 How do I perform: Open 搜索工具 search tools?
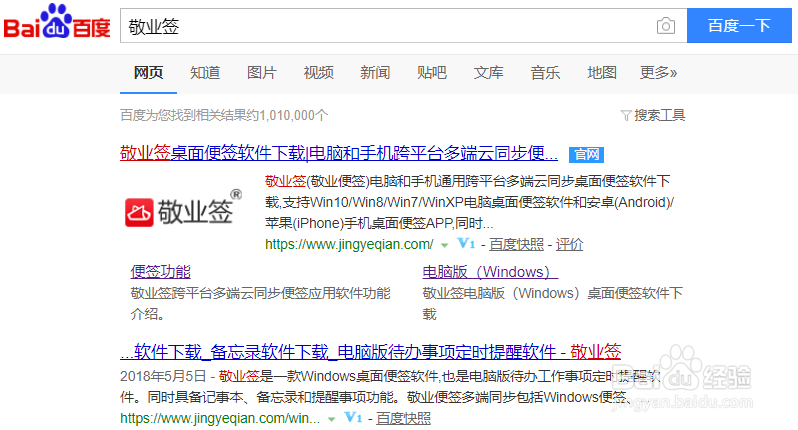click(660, 116)
